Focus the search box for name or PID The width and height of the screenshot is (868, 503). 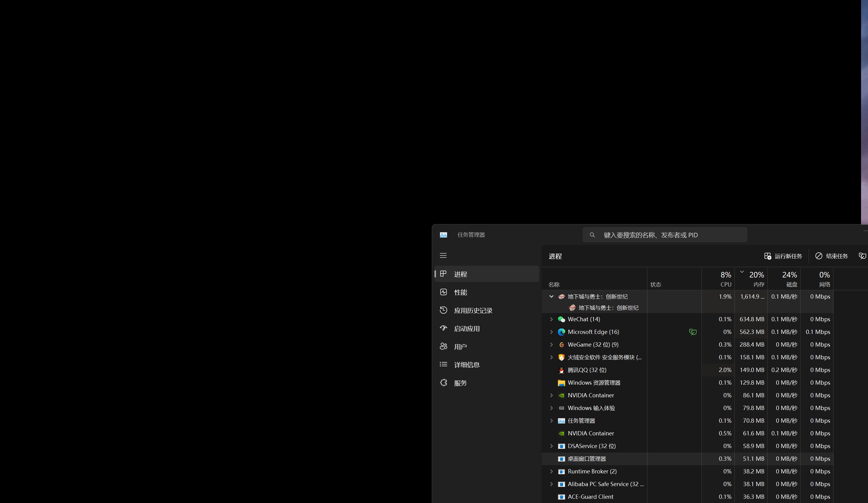click(665, 235)
